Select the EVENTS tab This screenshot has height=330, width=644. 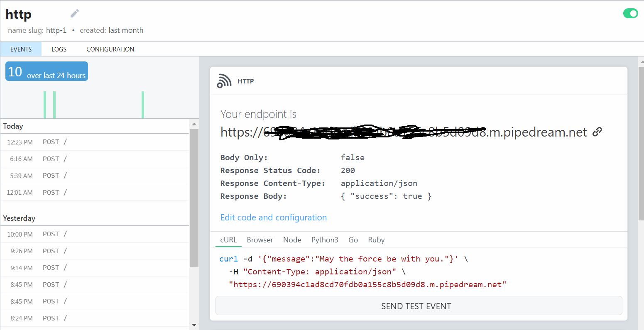click(21, 49)
